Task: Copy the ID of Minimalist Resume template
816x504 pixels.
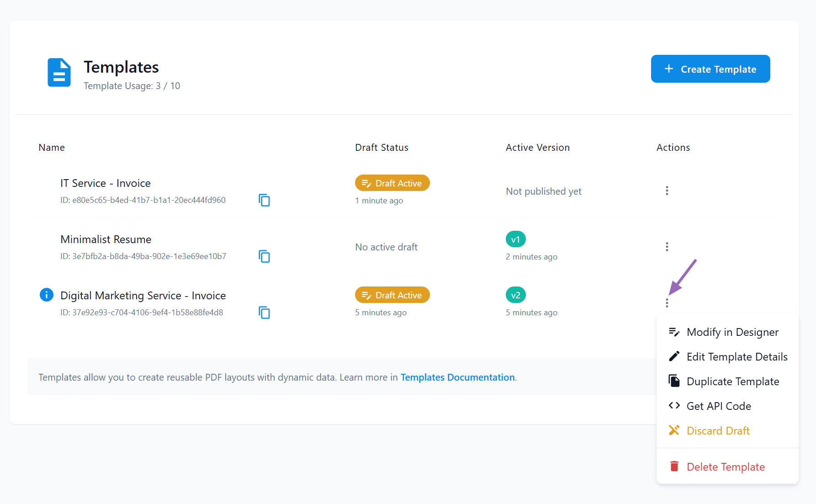Action: pyautogui.click(x=264, y=256)
